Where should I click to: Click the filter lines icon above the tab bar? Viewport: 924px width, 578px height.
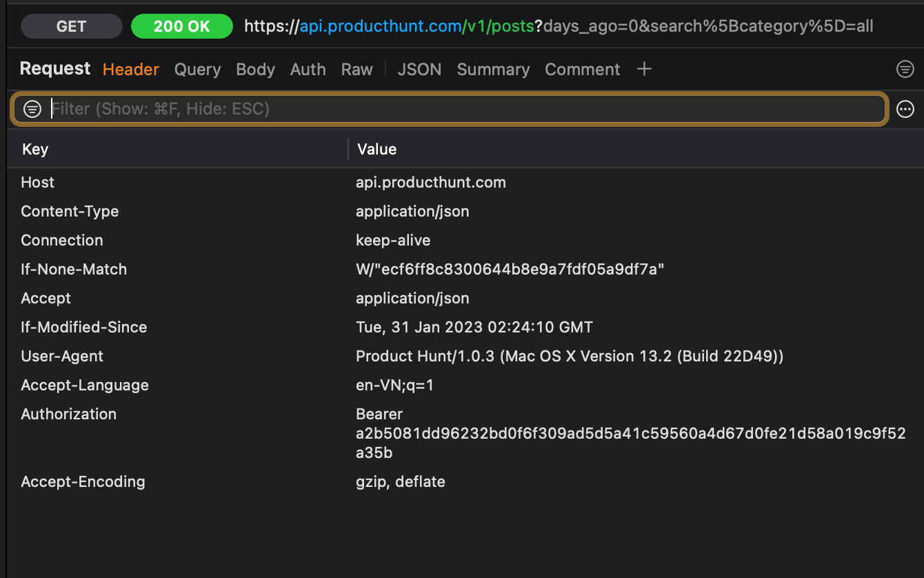[x=905, y=68]
